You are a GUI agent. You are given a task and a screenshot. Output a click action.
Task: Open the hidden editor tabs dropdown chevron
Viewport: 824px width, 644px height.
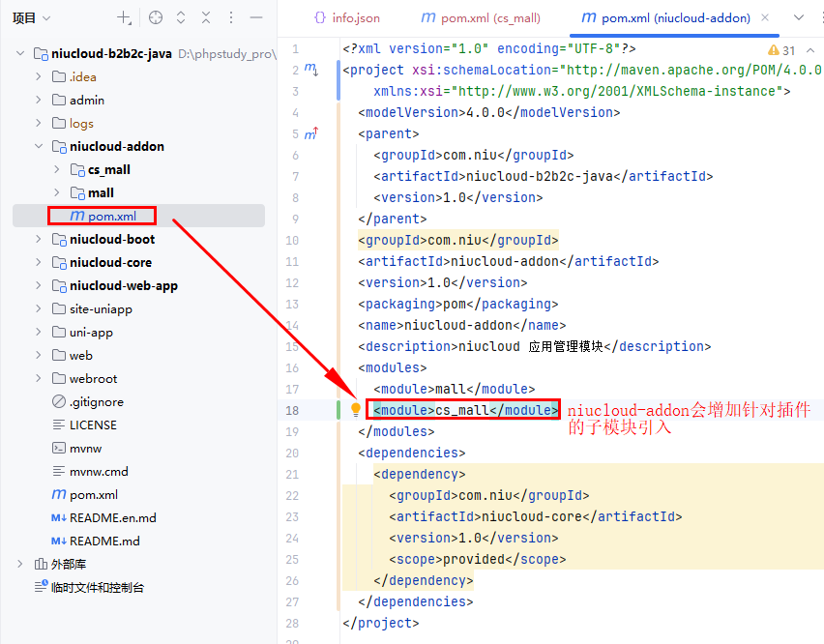tap(799, 17)
